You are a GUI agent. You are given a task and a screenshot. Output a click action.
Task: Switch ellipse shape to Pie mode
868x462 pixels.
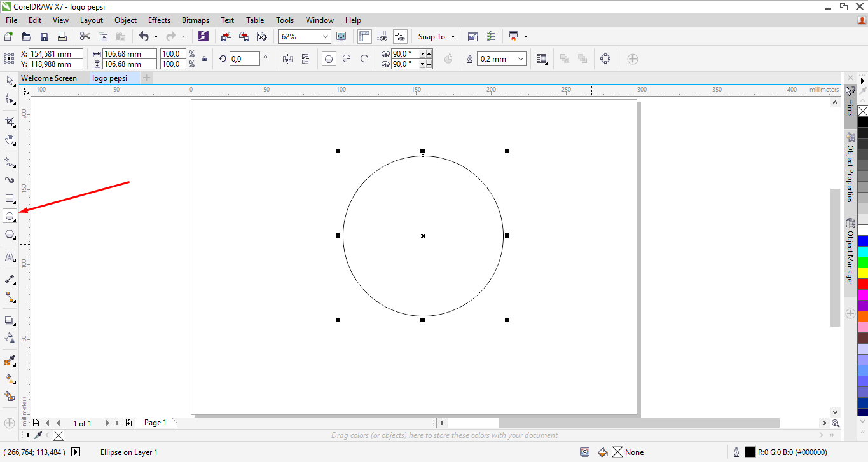[347, 59]
